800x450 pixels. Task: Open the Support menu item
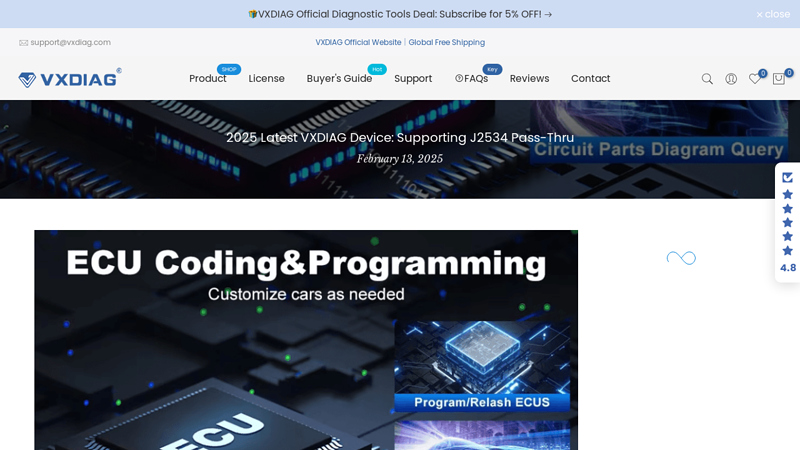pos(413,79)
